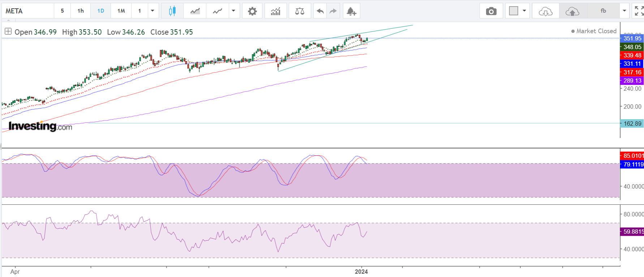Click the 339.48 red price label
644x277 pixels.
click(x=632, y=55)
